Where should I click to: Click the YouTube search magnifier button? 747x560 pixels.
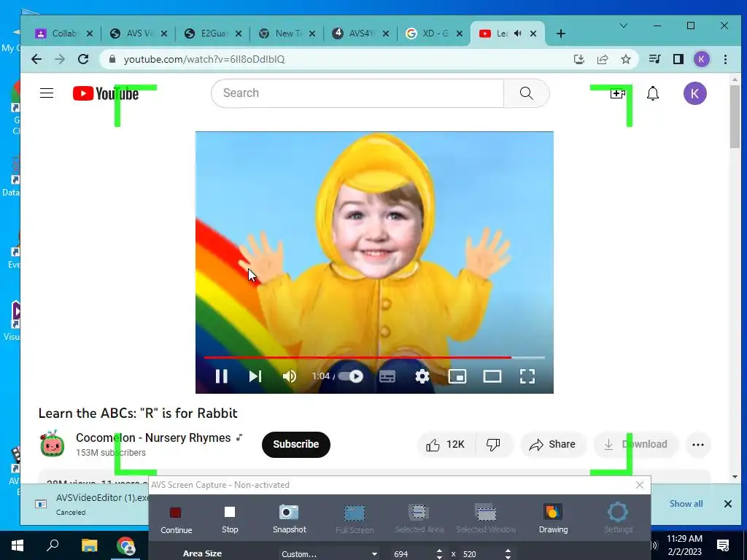(527, 93)
